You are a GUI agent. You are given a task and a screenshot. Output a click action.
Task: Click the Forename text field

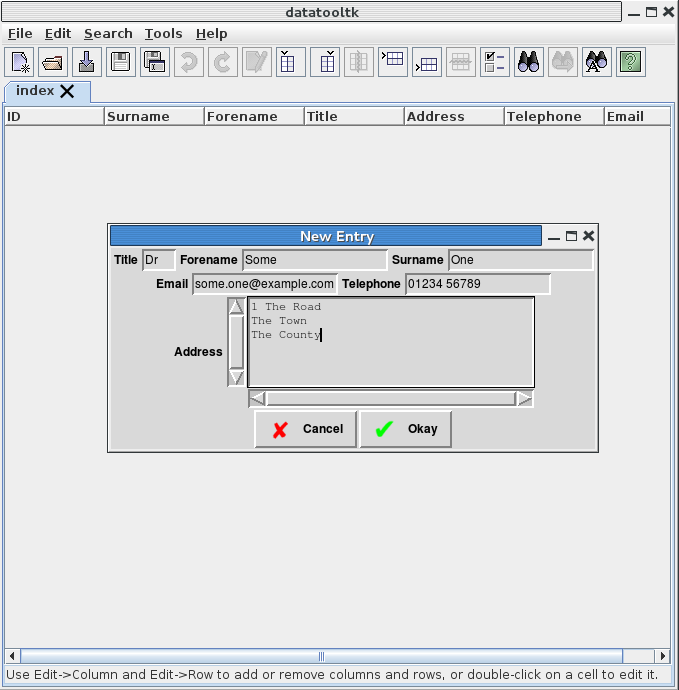point(314,260)
